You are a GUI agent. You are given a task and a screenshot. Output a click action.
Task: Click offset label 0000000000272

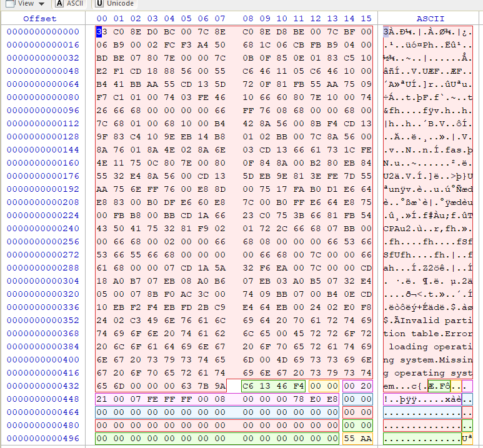click(x=43, y=255)
